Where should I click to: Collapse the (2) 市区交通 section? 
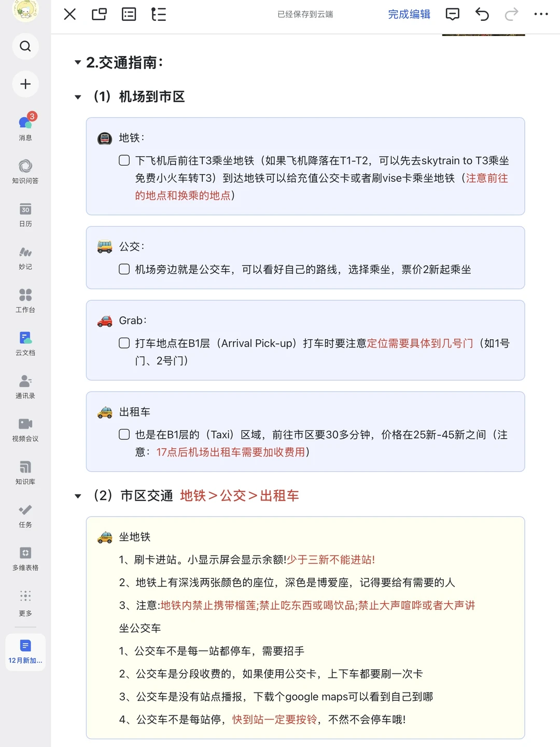tap(77, 496)
